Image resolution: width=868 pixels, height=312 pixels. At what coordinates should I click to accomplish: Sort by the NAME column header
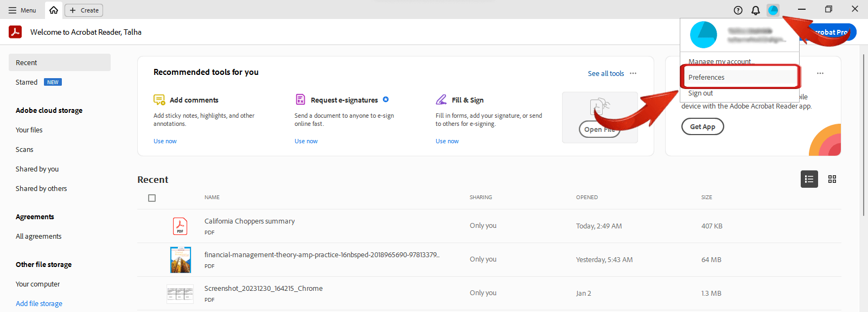click(x=212, y=198)
